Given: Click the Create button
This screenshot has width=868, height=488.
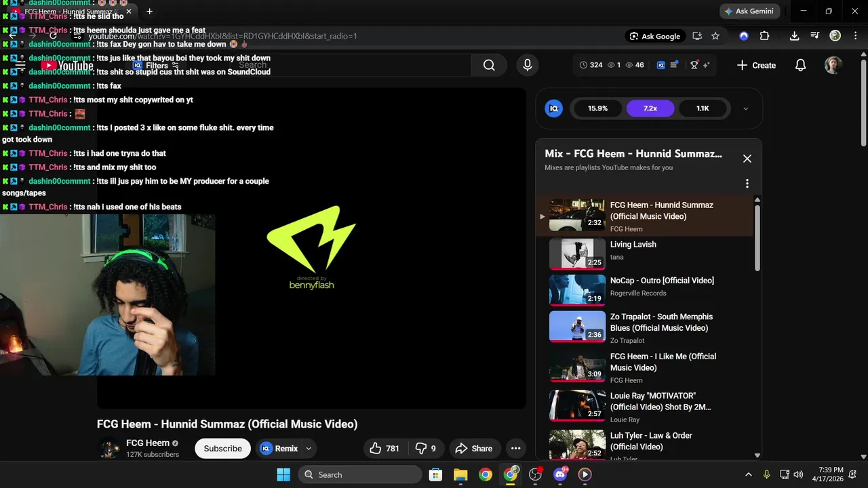Looking at the screenshot, I should point(756,65).
